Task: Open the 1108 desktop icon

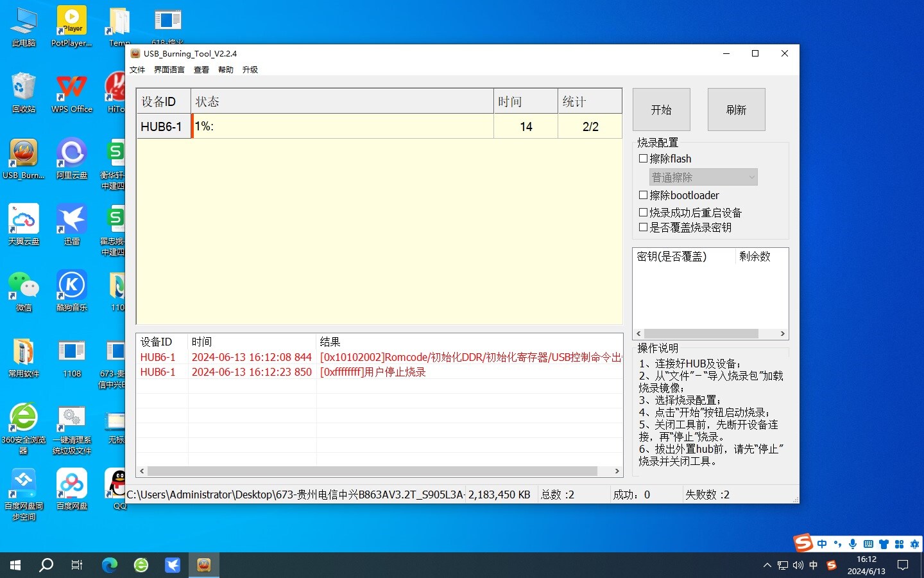Action: point(72,358)
